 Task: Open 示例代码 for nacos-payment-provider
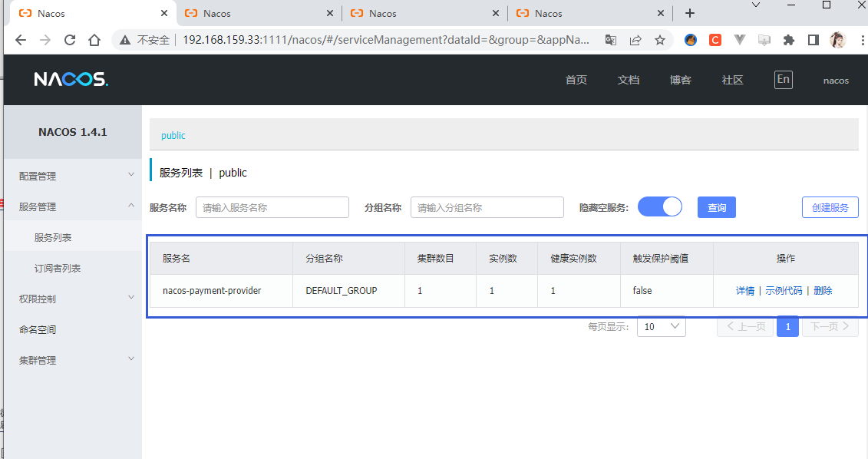point(784,291)
